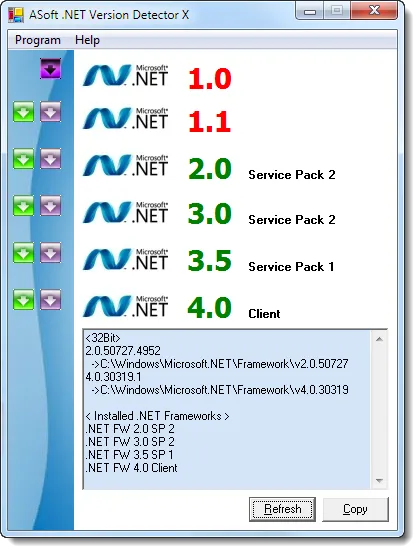
Task: Click the Microsoft .NET logo for version 3.5
Action: [126, 260]
